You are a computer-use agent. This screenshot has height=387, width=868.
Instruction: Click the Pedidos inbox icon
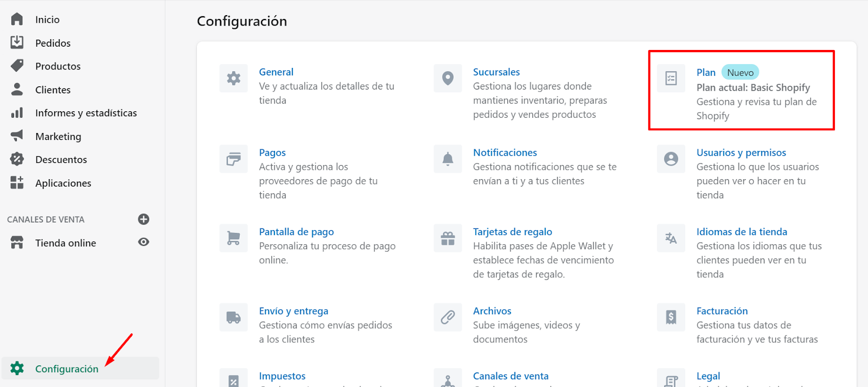pos(17,42)
